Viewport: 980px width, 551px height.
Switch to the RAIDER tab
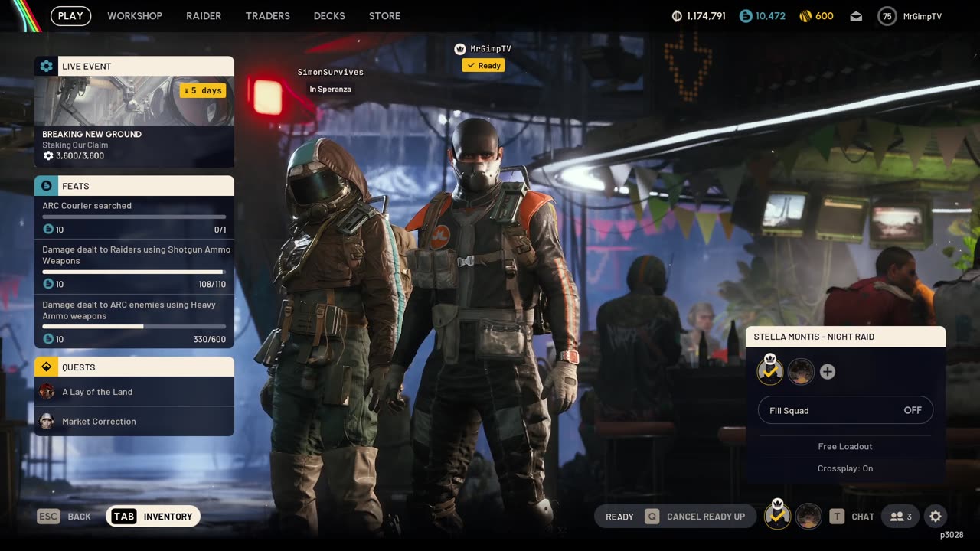point(204,16)
